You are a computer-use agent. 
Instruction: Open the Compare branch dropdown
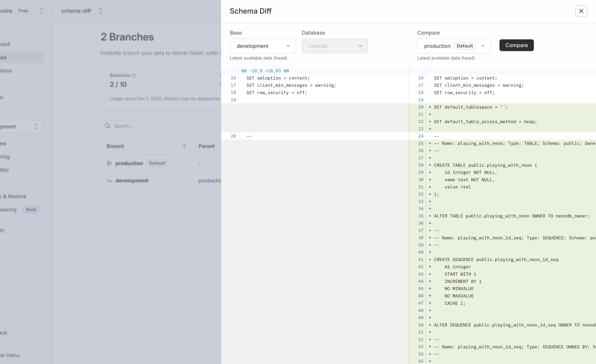[x=454, y=46]
